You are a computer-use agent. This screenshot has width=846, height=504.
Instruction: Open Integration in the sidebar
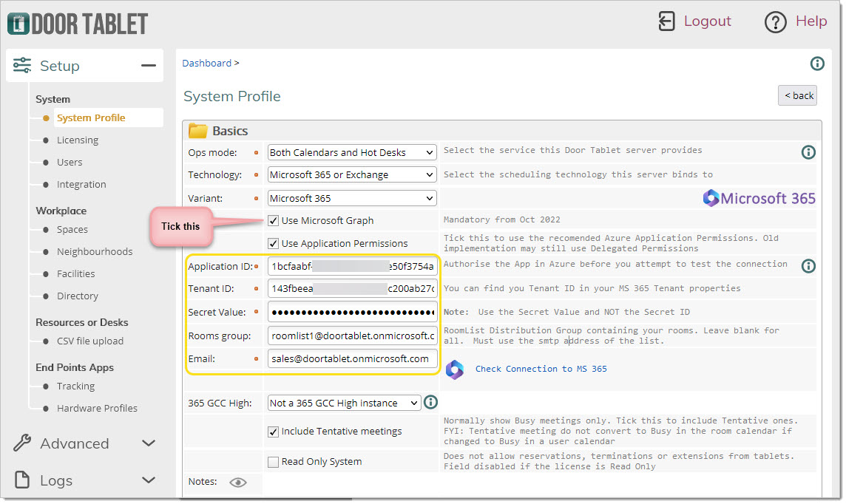81,184
